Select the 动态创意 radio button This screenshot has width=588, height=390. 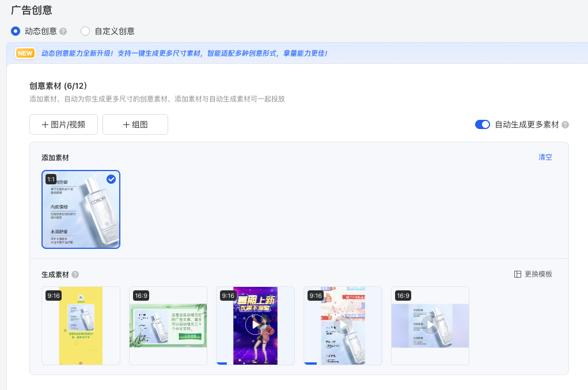pos(16,31)
